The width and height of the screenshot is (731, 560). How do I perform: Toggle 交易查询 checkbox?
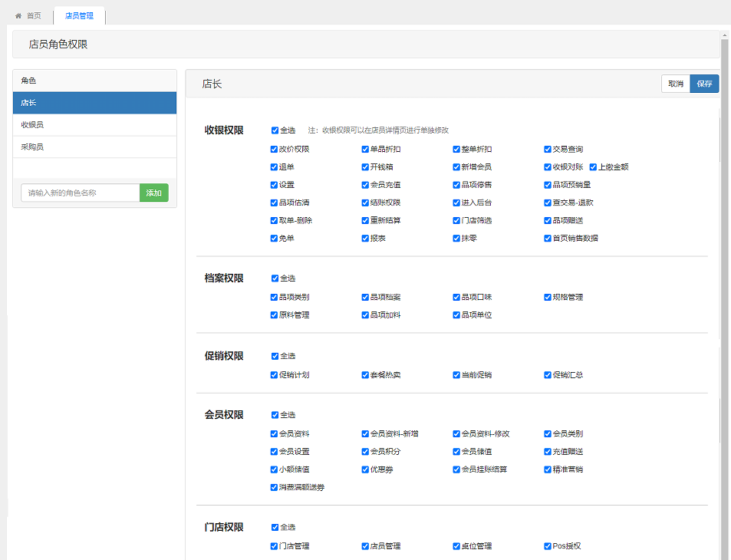(x=548, y=150)
